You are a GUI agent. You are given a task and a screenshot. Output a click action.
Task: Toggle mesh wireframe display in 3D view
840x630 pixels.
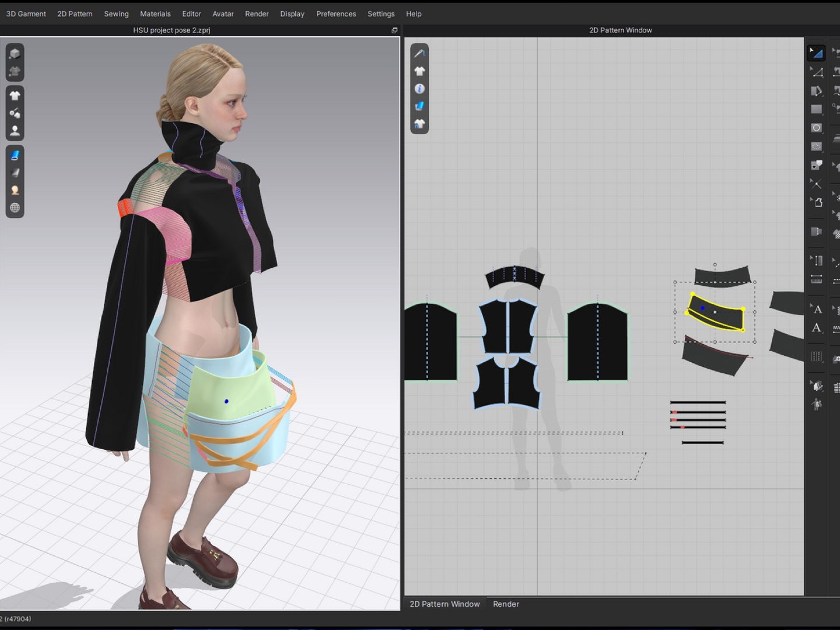[15, 208]
